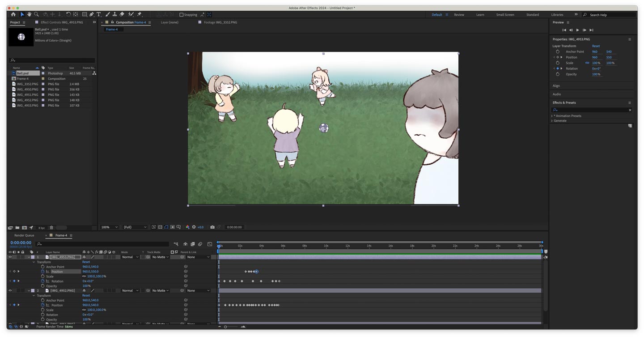Screen dimensions: 644x337
Task: Expand the Animation Presets folder
Action: 552,116
